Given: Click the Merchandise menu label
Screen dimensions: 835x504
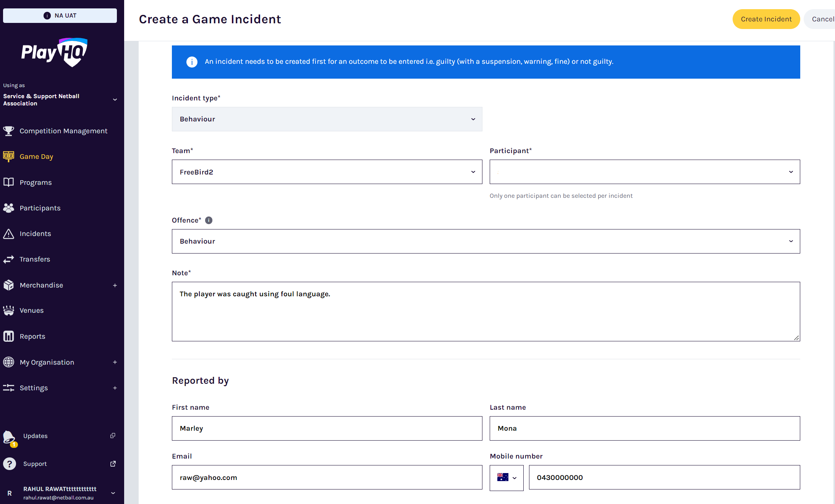Looking at the screenshot, I should (41, 285).
